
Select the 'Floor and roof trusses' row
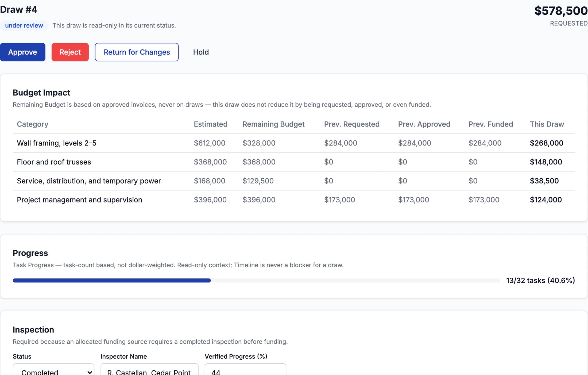[294, 162]
